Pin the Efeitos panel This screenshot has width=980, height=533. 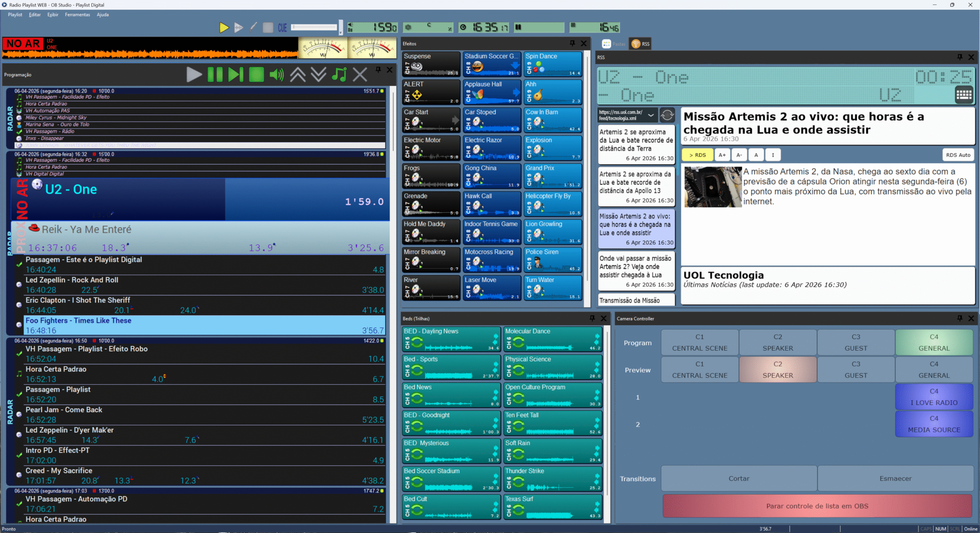coord(572,43)
